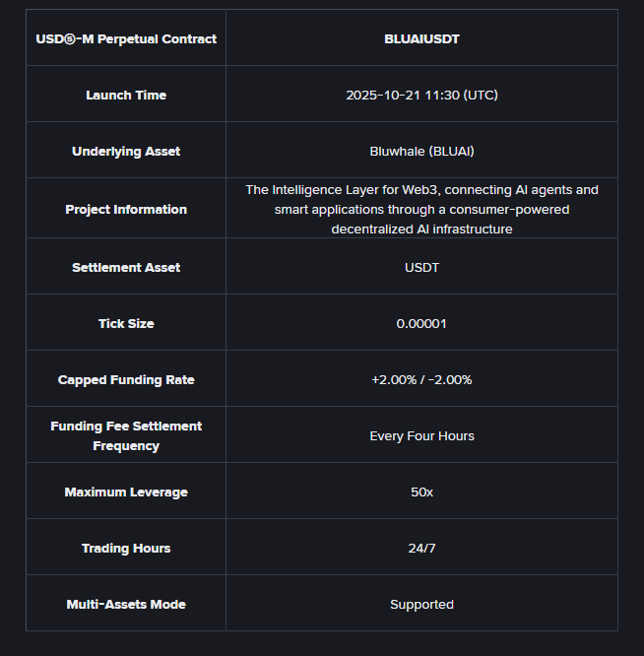Click the Launch Time label

pyautogui.click(x=126, y=96)
